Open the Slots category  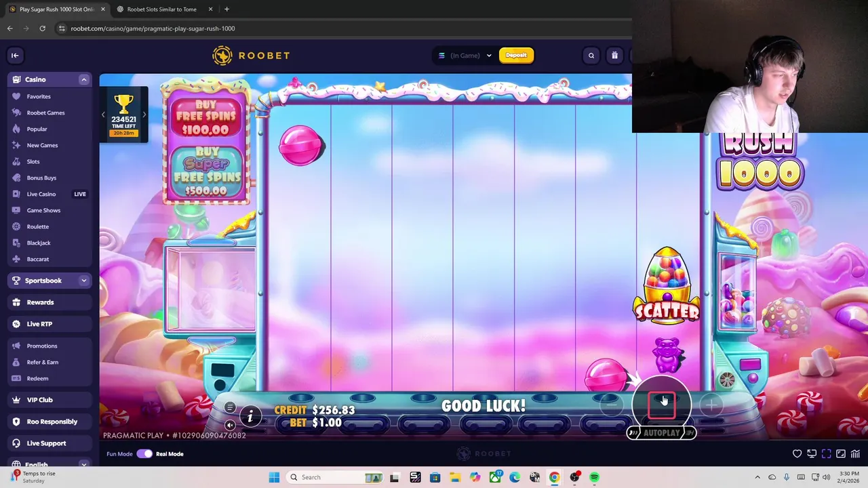(33, 161)
